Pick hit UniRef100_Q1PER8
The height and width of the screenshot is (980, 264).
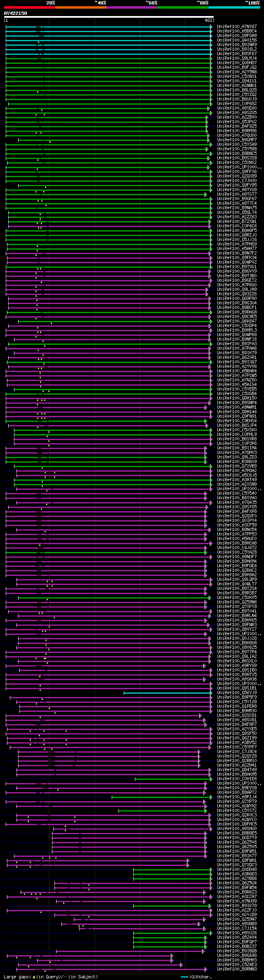click(x=237, y=706)
